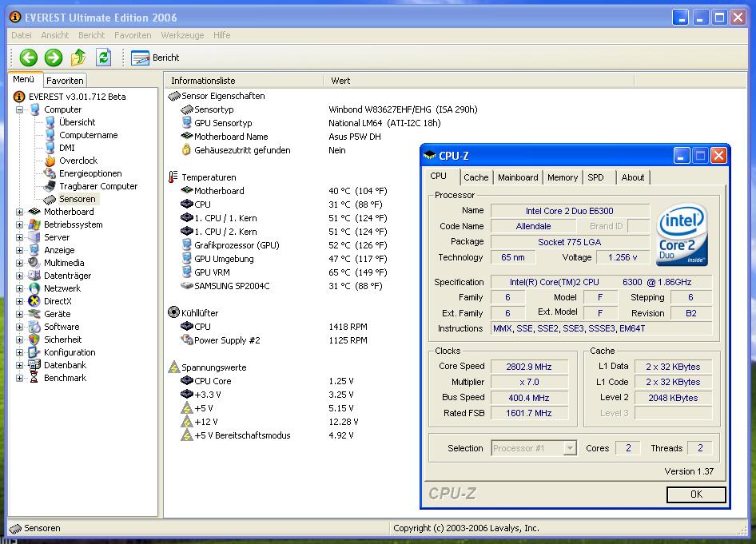This screenshot has width=756, height=544.
Task: Open the Processor selection dropdown
Action: point(569,449)
